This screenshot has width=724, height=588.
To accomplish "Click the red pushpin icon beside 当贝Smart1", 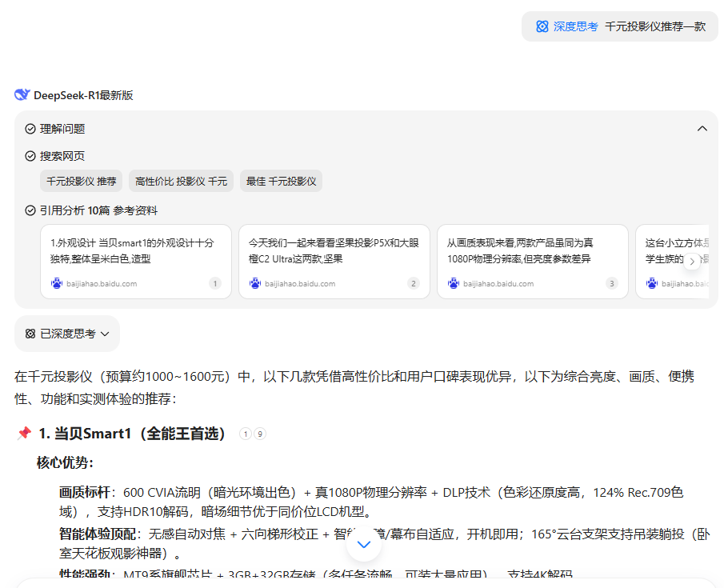I will pos(24,434).
